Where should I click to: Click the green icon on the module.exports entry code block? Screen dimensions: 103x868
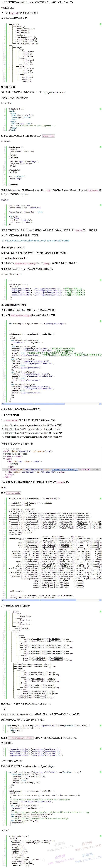click(100, 280)
